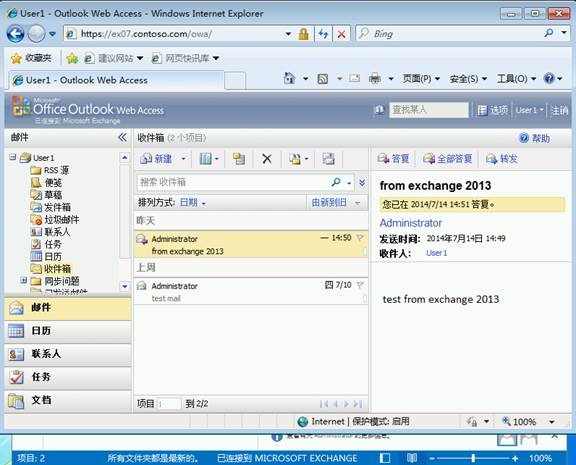Image resolution: width=576 pixels, height=465 pixels.
Task: Click the 注销 sign out link
Action: tap(559, 110)
